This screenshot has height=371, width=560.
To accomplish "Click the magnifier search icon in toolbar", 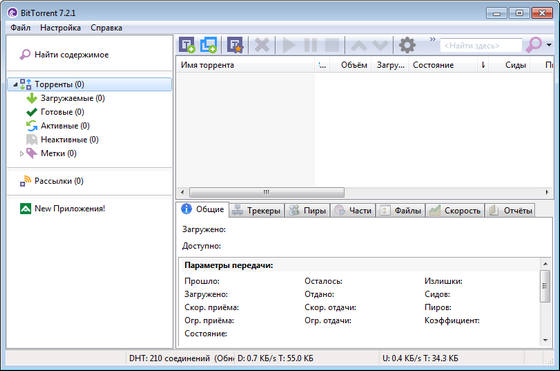I will 534,45.
